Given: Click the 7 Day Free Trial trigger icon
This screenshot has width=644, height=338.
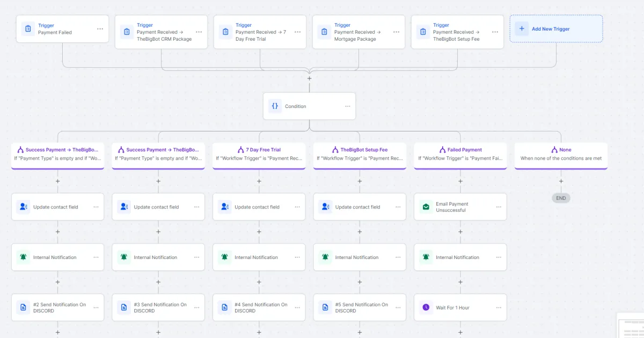Looking at the screenshot, I should 225,32.
